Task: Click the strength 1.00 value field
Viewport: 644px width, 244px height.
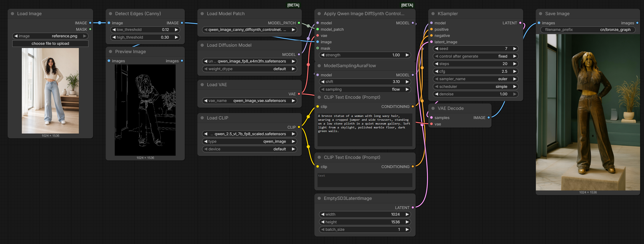Action: [365, 55]
